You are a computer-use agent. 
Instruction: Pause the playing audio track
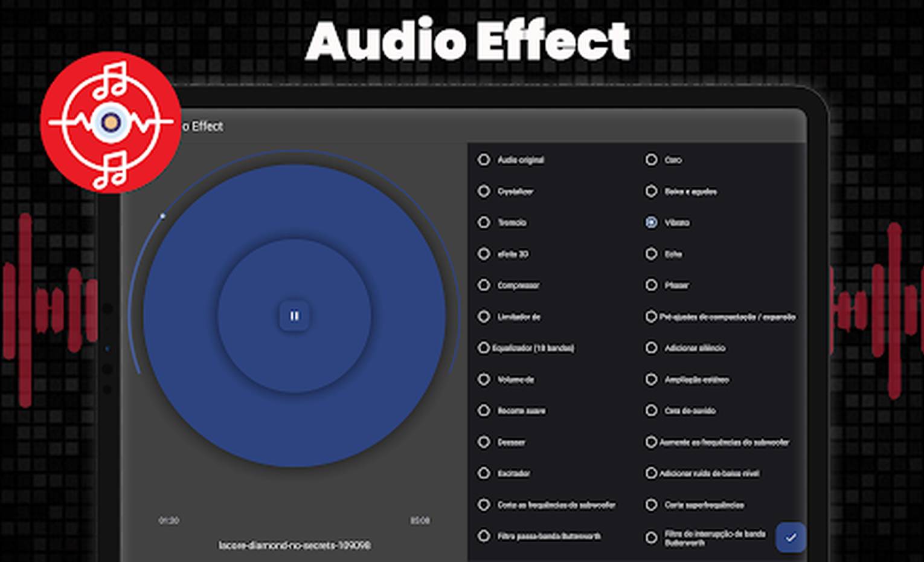click(294, 315)
